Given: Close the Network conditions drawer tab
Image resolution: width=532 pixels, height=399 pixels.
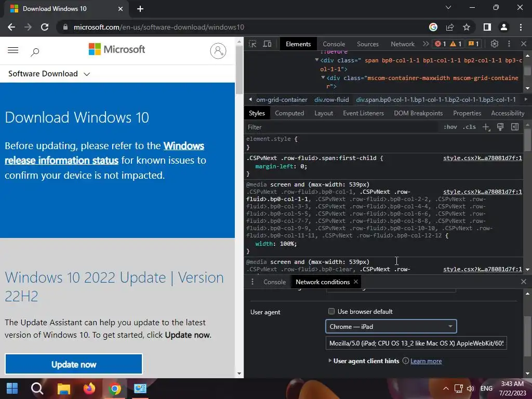Looking at the screenshot, I should tap(355, 282).
